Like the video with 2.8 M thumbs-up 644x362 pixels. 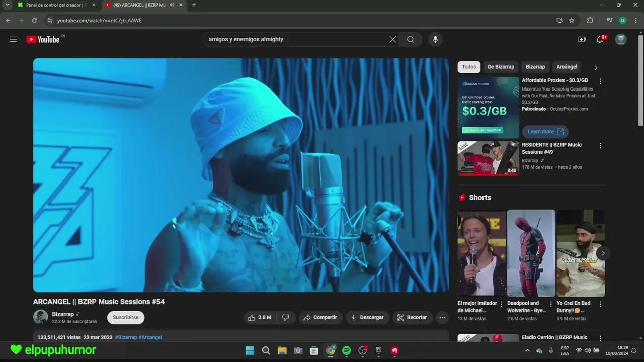tap(260, 317)
